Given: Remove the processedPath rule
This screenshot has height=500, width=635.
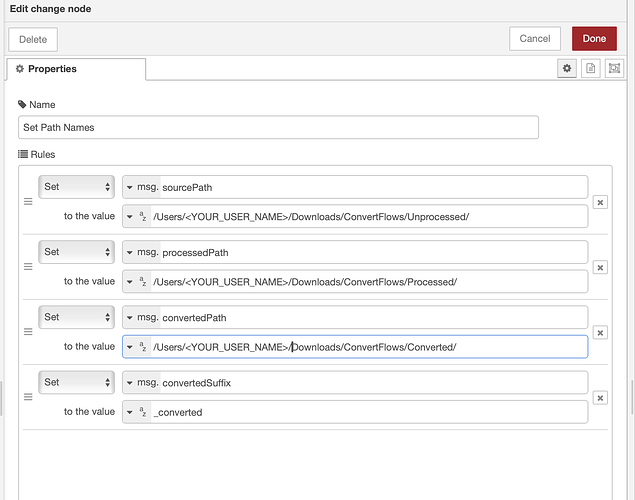Looking at the screenshot, I should 600,267.
